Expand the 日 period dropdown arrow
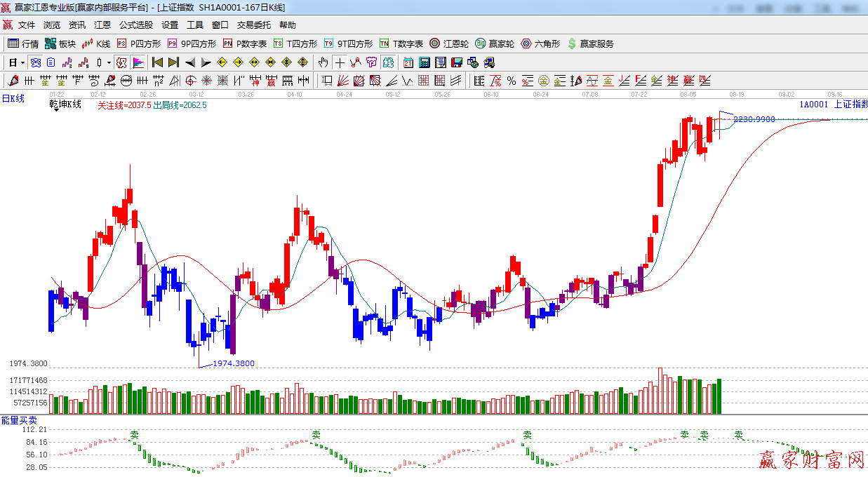Viewport: 868px width, 477px height. point(23,62)
